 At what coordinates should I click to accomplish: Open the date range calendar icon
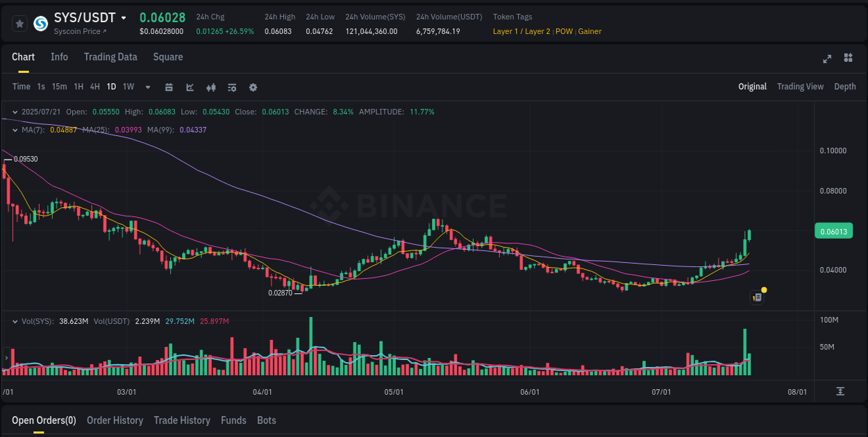pos(169,87)
